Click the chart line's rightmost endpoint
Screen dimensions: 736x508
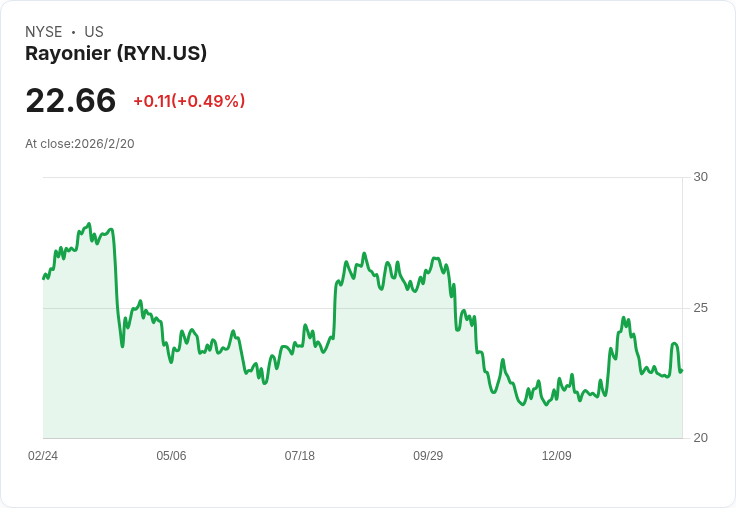(x=682, y=370)
